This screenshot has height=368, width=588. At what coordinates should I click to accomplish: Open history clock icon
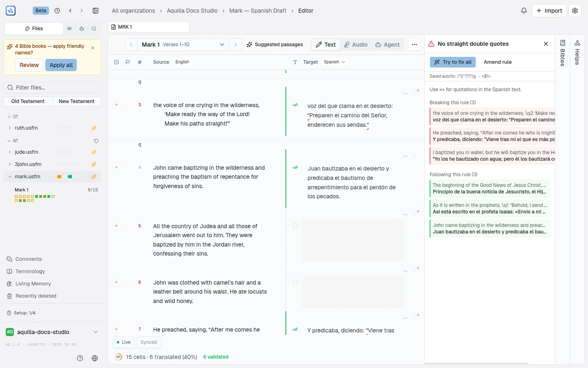point(57,11)
